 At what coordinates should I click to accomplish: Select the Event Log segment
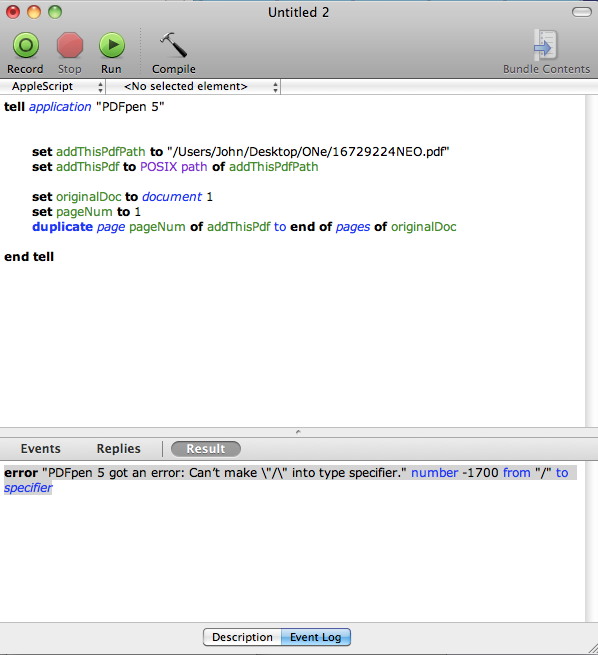tap(316, 637)
